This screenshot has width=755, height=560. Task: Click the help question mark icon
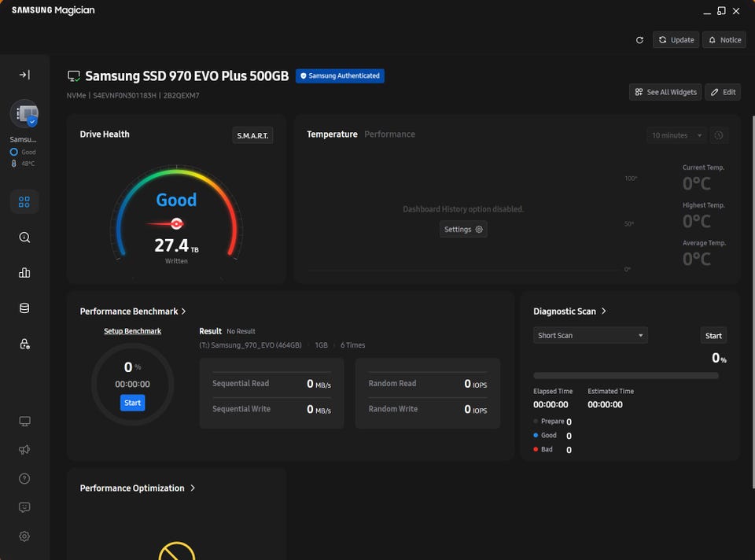tap(24, 478)
